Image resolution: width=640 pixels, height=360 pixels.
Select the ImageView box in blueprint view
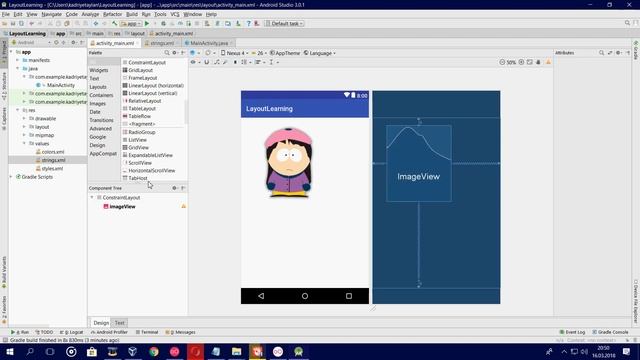pos(419,163)
